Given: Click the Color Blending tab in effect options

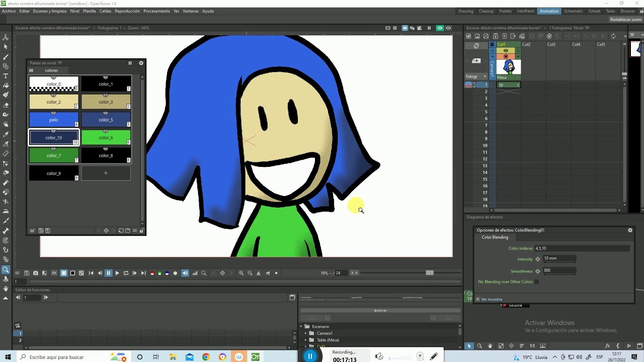Looking at the screenshot, I should (x=495, y=237).
